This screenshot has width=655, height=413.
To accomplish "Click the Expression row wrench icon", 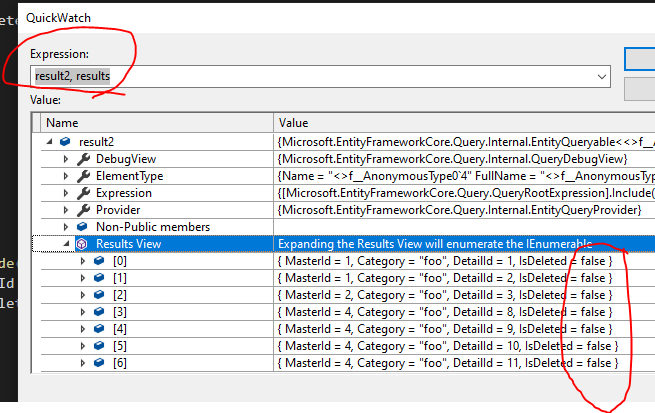I will (x=83, y=193).
